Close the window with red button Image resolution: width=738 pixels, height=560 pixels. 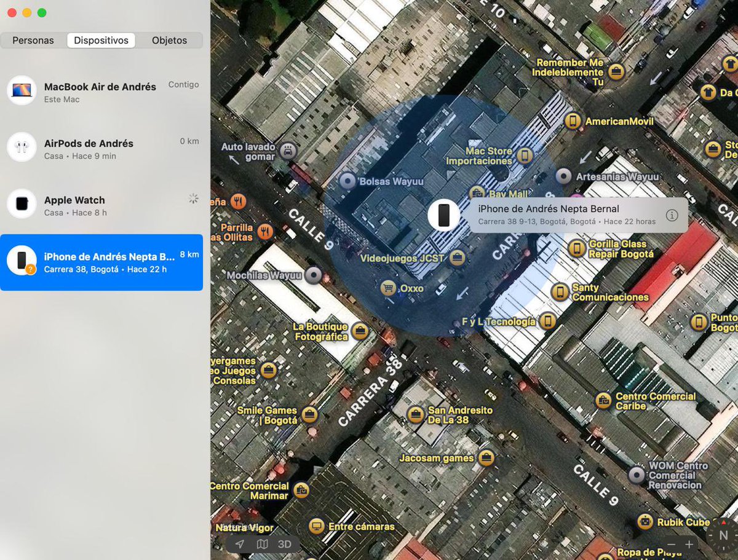(x=12, y=13)
